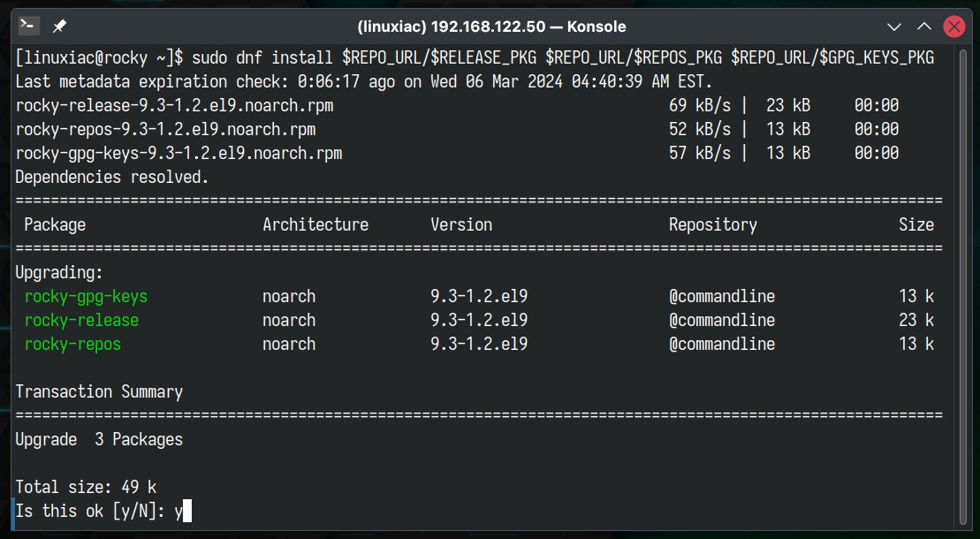Select 'rocky-release-9.3-1.2.el9.noarch.rpm' download line
Screen dimensions: 980x539
coord(457,105)
